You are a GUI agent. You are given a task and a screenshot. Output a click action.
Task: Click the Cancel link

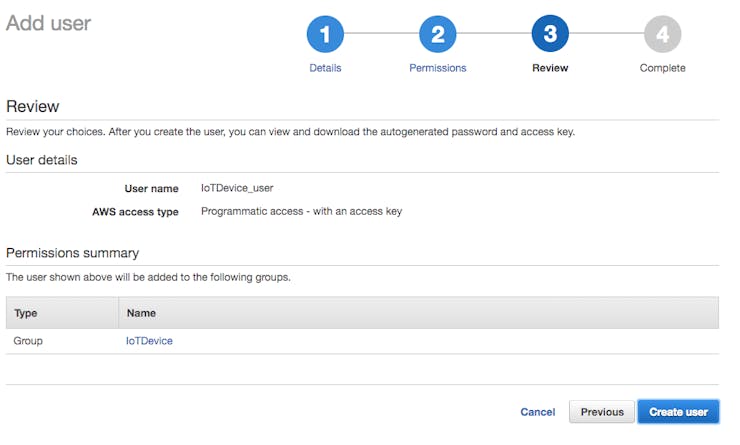[x=538, y=412]
